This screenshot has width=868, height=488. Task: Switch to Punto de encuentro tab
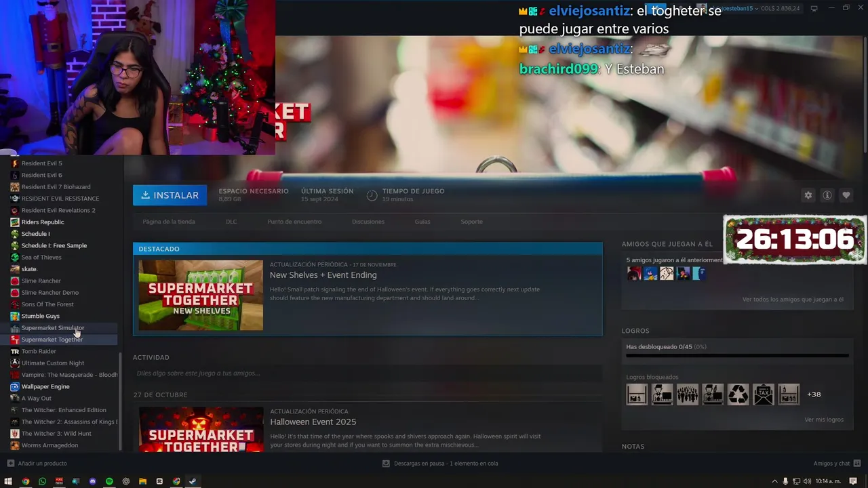294,222
